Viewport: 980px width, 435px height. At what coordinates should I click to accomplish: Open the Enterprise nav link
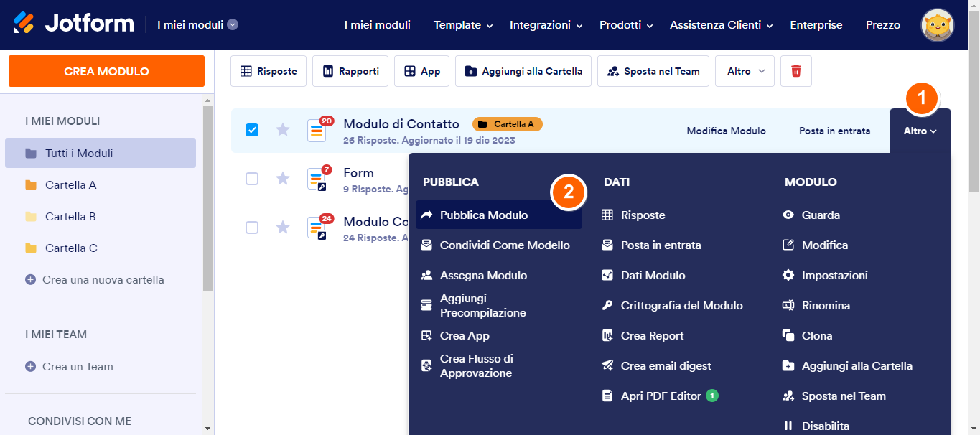click(816, 25)
